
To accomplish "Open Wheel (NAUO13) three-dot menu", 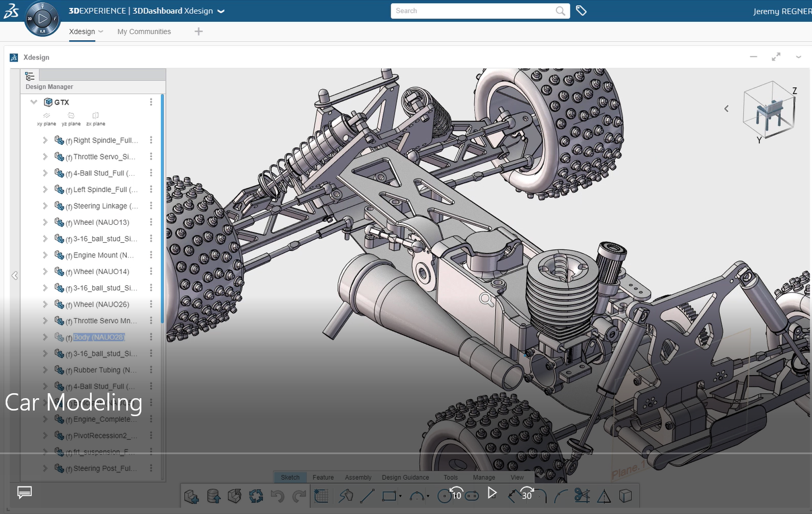I will pos(151,222).
